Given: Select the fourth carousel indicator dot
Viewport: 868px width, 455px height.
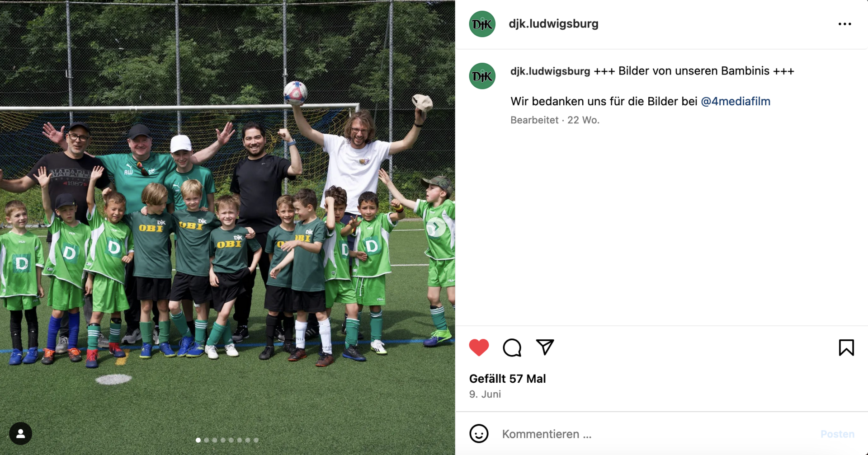Looking at the screenshot, I should pyautogui.click(x=223, y=440).
